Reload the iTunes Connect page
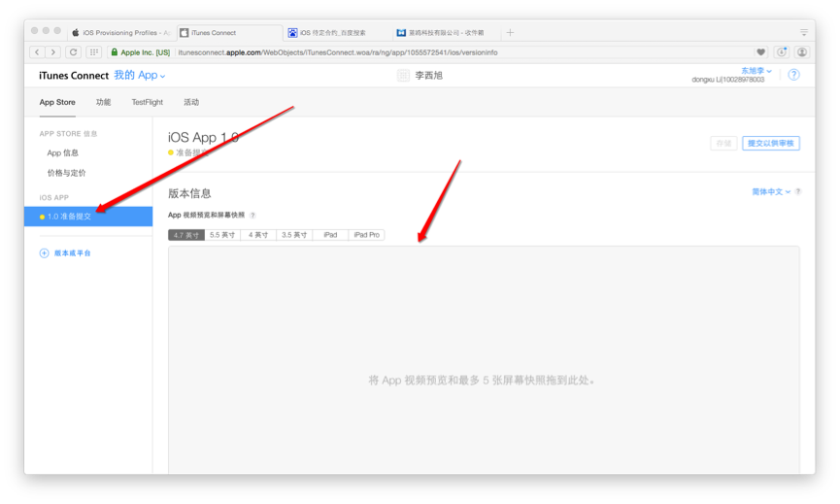840x504 pixels. (x=74, y=51)
